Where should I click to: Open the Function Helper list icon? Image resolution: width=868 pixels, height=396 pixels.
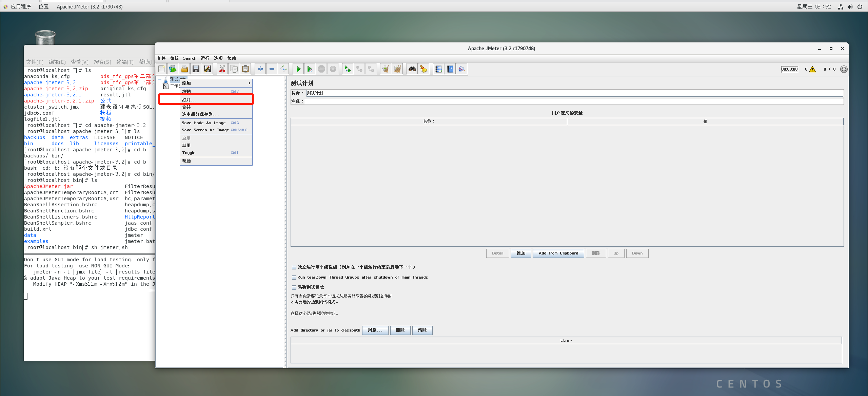[438, 69]
